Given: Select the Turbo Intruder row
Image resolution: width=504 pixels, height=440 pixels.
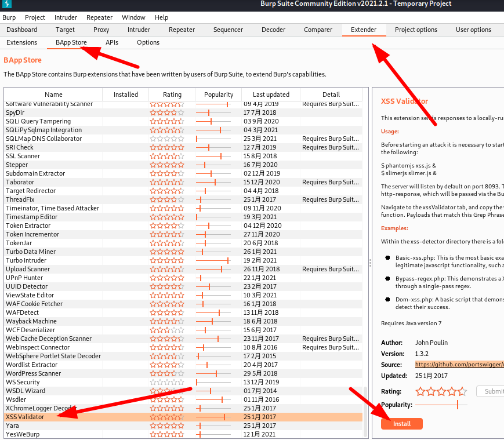Looking at the screenshot, I should [183, 260].
